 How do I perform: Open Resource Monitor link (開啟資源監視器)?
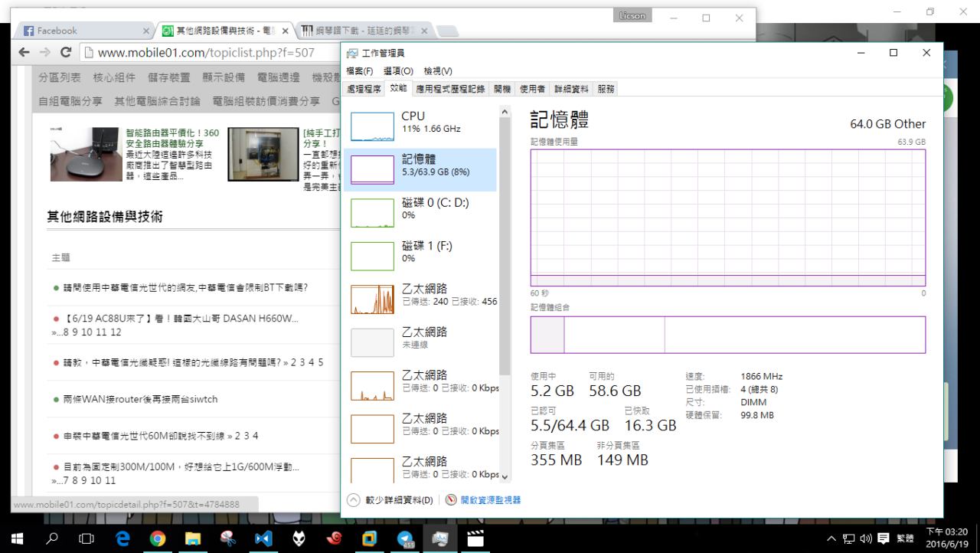[490, 500]
